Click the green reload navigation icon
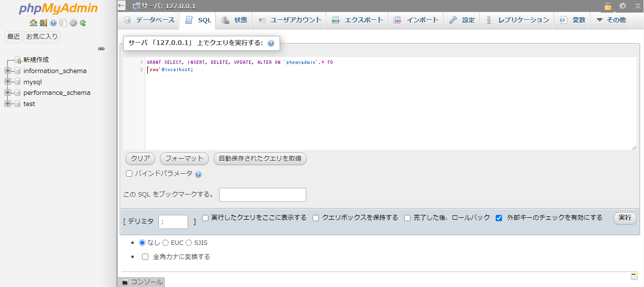The image size is (644, 287). coord(83,23)
